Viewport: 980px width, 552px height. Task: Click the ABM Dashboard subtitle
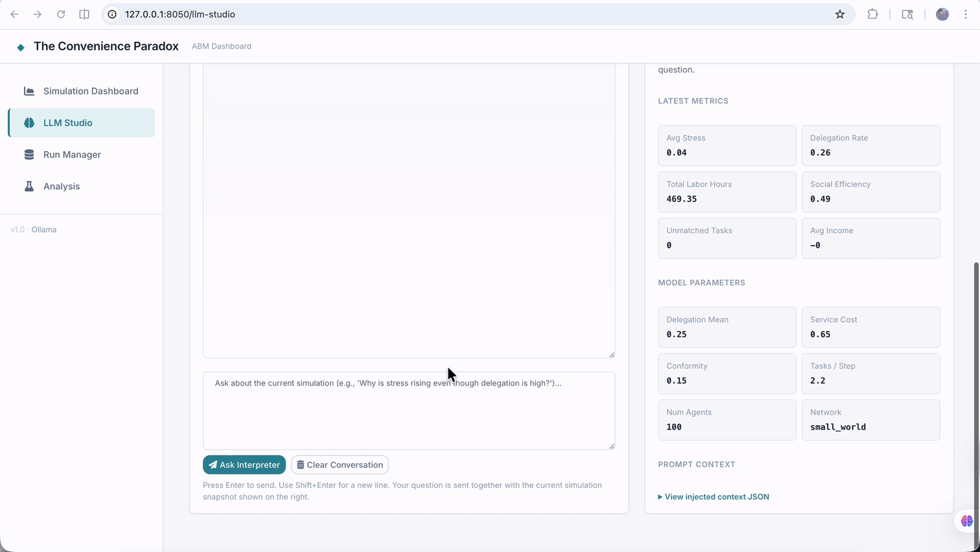click(x=222, y=47)
